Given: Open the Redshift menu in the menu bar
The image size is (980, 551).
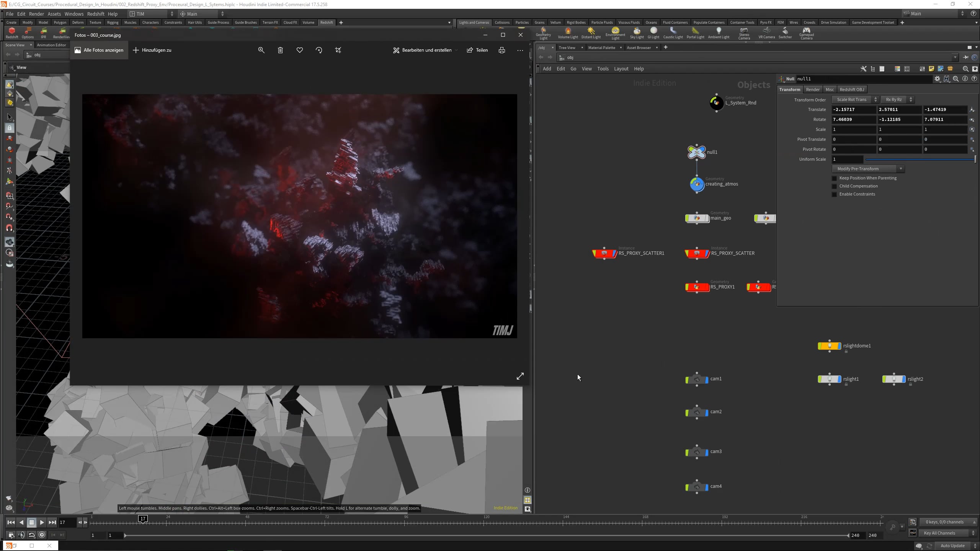Looking at the screenshot, I should point(96,14).
